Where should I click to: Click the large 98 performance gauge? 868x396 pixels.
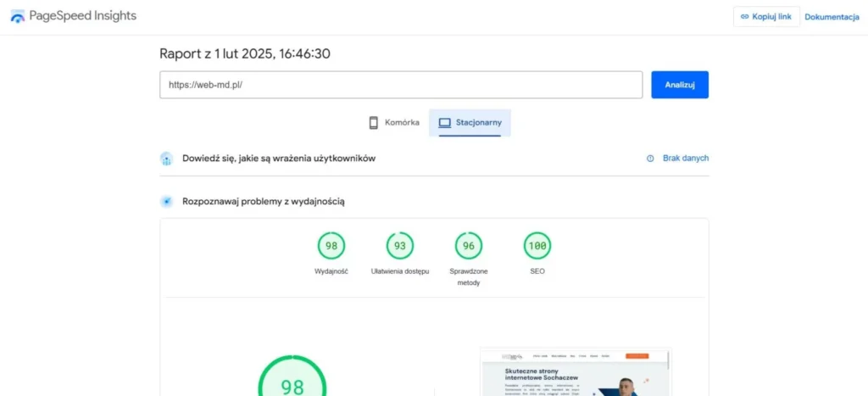coord(292,375)
